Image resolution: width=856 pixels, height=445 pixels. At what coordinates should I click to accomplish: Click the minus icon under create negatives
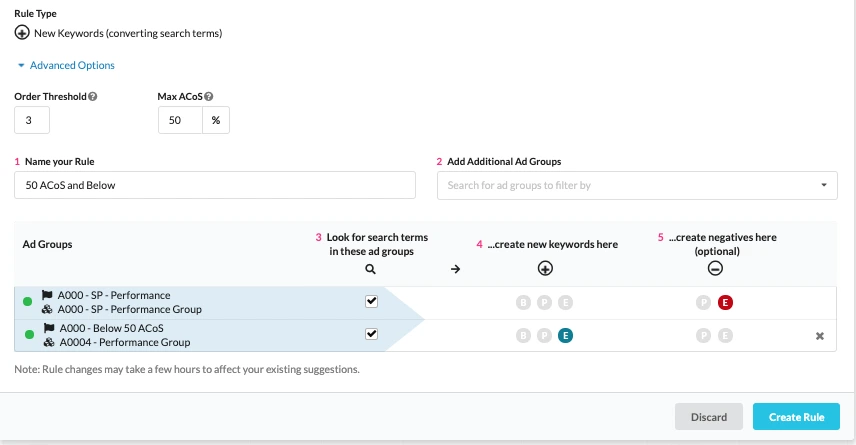tap(716, 268)
